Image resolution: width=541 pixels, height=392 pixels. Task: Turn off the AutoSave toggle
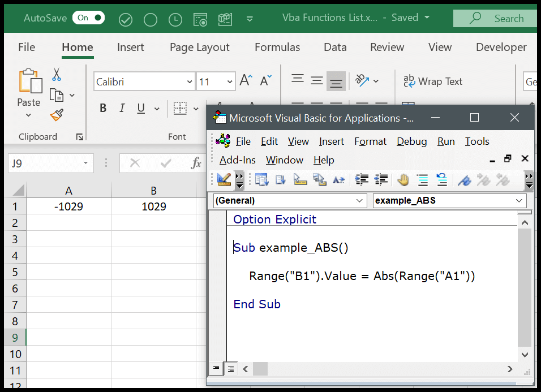click(88, 18)
